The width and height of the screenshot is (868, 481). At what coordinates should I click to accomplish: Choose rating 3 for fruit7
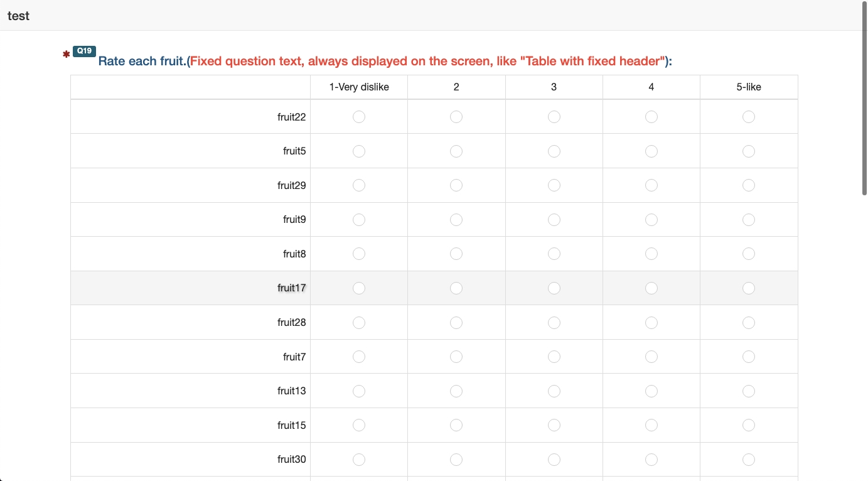pos(554,357)
